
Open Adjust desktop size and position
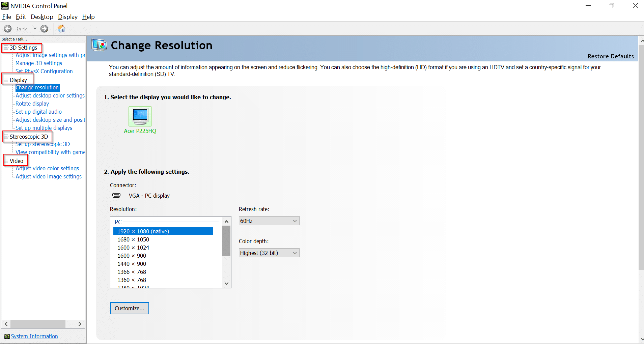[50, 120]
